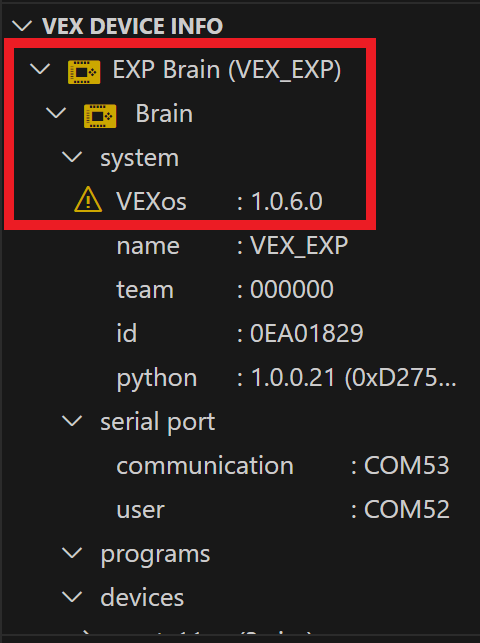
Task: Select the communication COM53 row
Action: (240, 465)
